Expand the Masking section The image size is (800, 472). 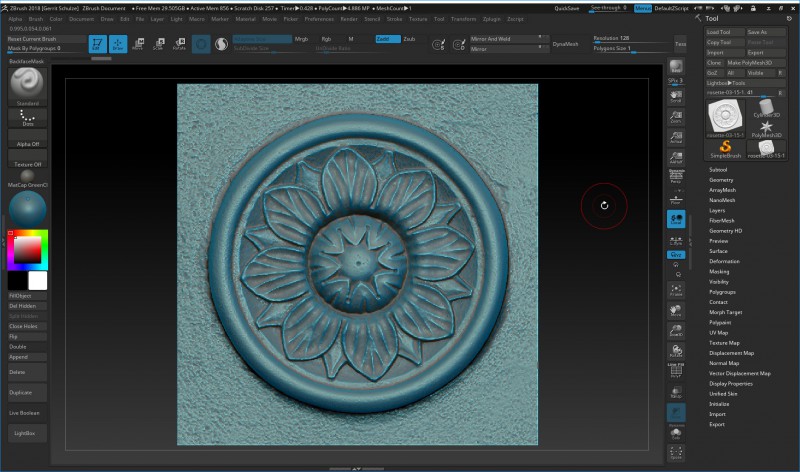coord(719,271)
